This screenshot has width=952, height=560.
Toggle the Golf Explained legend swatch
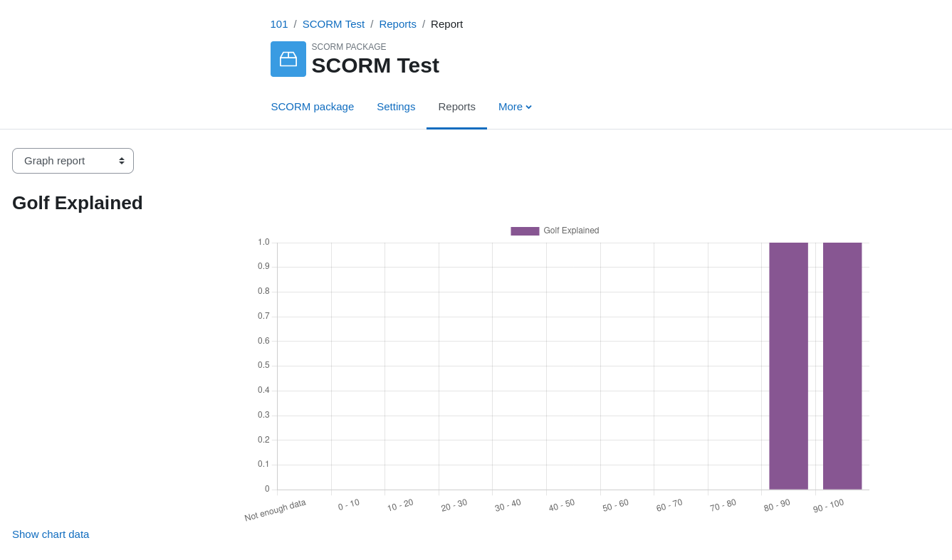coord(525,231)
